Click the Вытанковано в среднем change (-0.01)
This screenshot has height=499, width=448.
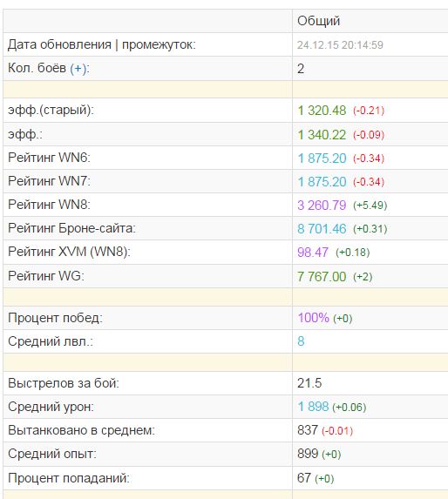coord(337,431)
